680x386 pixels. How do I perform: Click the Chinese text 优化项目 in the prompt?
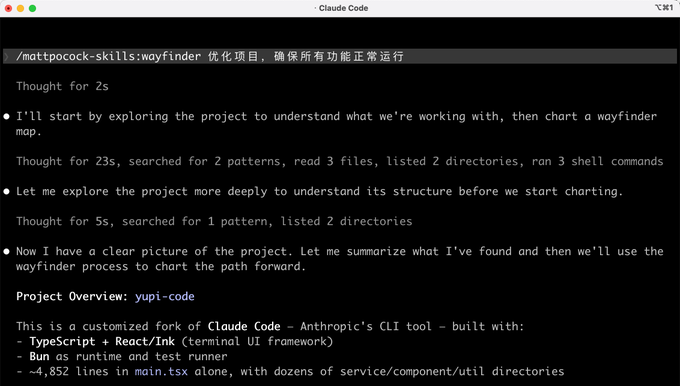pyautogui.click(x=233, y=56)
